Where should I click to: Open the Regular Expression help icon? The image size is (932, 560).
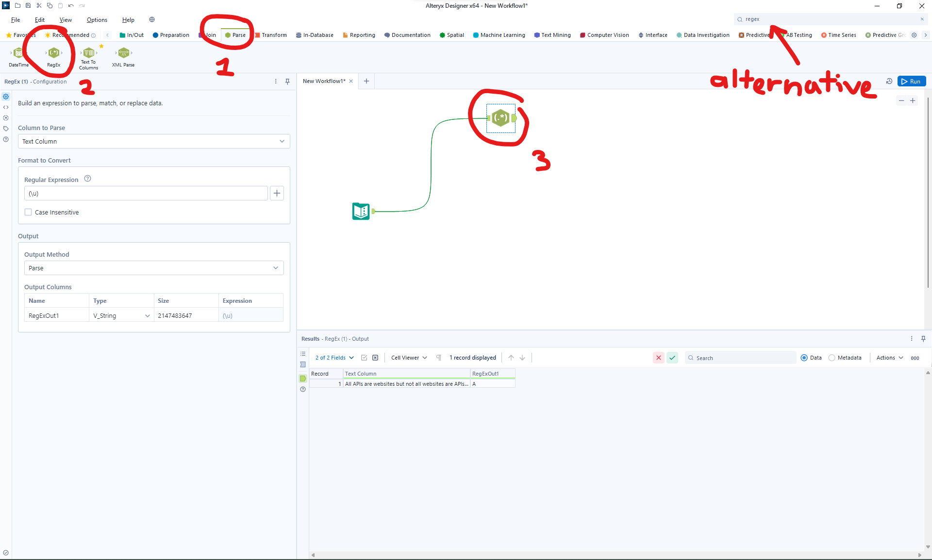point(87,179)
